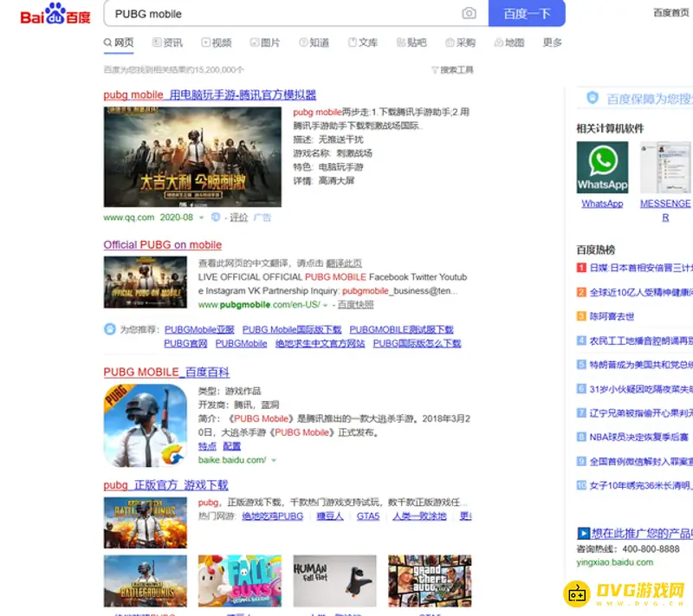Click the Baidu logo

(x=55, y=14)
